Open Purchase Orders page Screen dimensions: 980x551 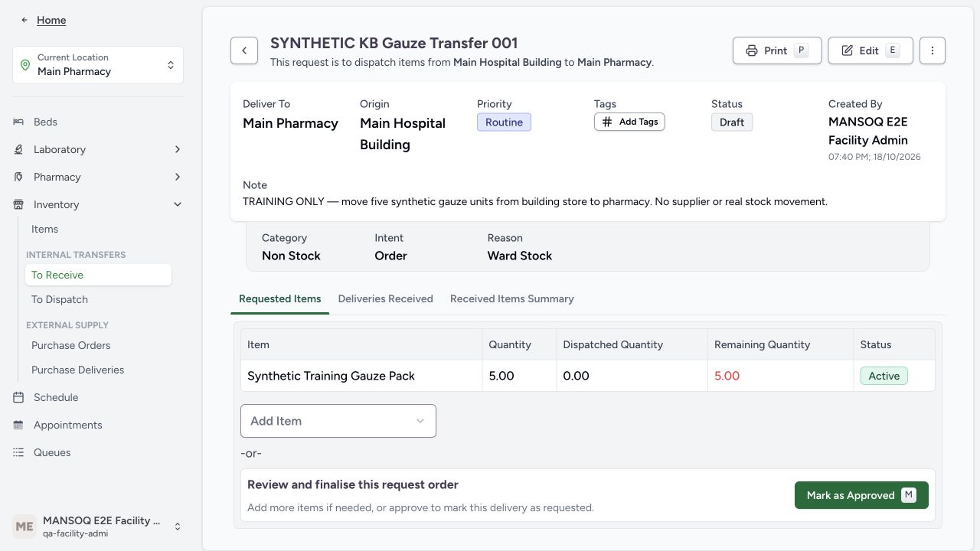click(x=98, y=345)
